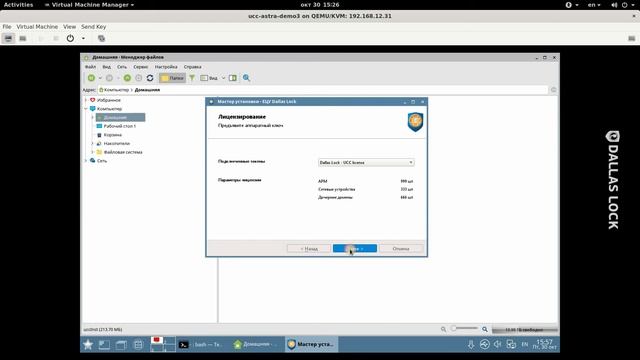Show the graphical console in virt-manager toolbar
Screen dimensions: 640x360
(x=8, y=38)
